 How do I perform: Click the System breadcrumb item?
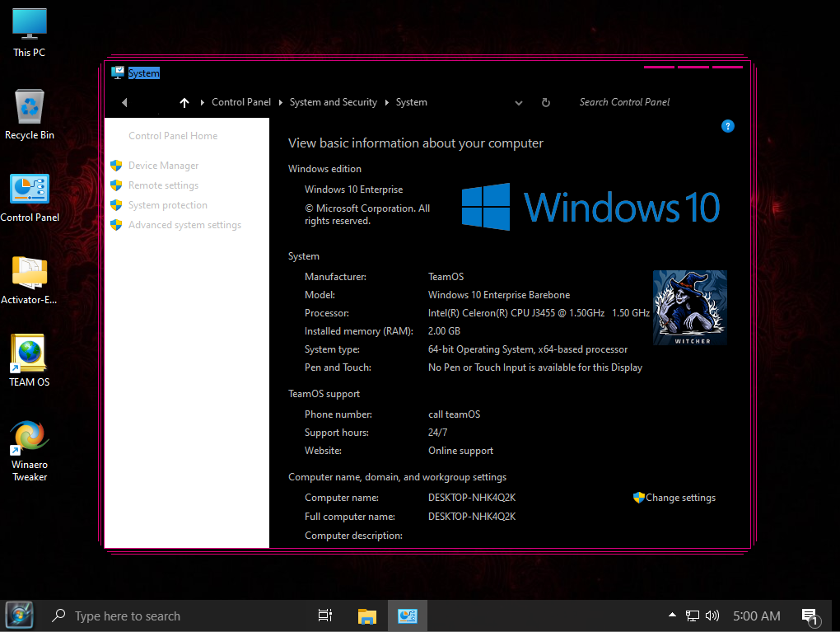[x=412, y=102]
